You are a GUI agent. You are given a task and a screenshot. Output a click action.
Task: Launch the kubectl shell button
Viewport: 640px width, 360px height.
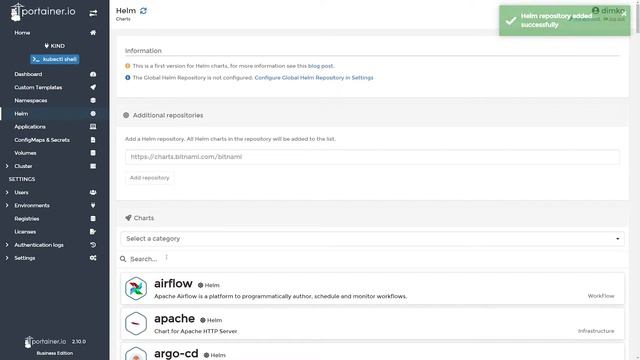(55, 59)
